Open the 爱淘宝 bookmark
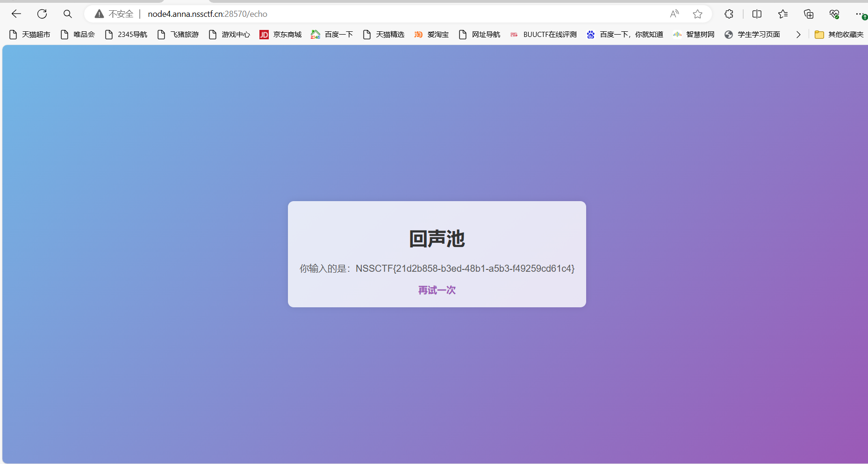The width and height of the screenshot is (868, 464). point(431,35)
